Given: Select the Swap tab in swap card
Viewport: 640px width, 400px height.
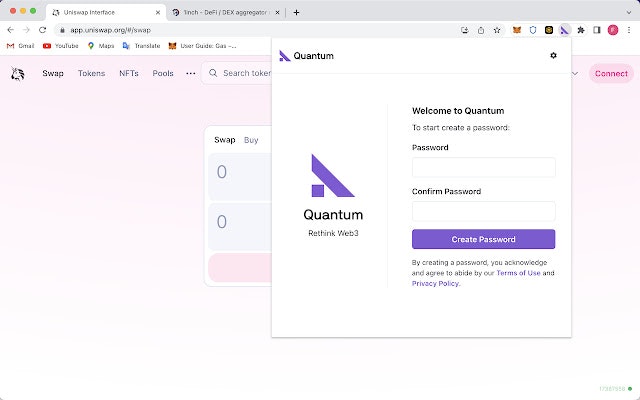Looking at the screenshot, I should (224, 140).
